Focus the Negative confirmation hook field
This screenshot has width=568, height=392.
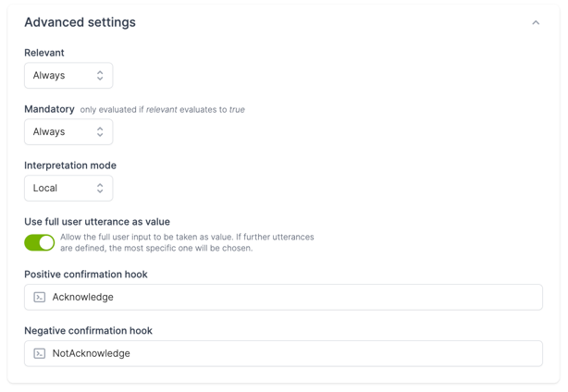[x=283, y=353]
